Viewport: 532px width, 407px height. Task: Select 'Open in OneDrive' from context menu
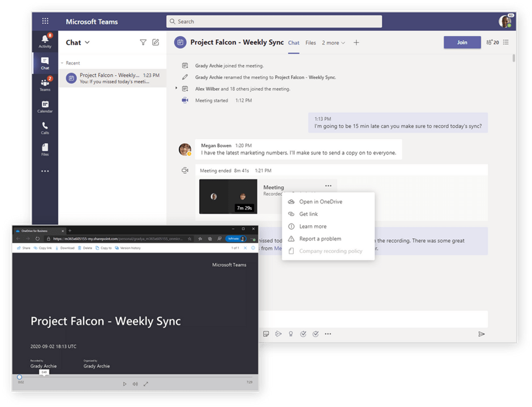point(320,202)
